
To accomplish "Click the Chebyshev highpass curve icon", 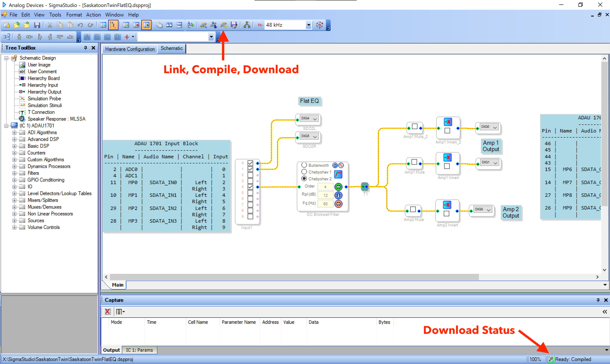I will click(x=338, y=174).
